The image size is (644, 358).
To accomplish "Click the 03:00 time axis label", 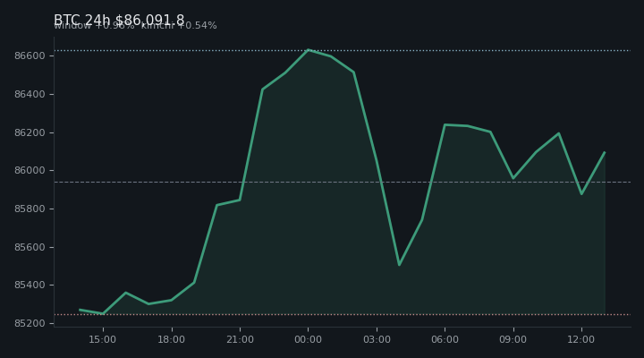I will click(377, 339).
